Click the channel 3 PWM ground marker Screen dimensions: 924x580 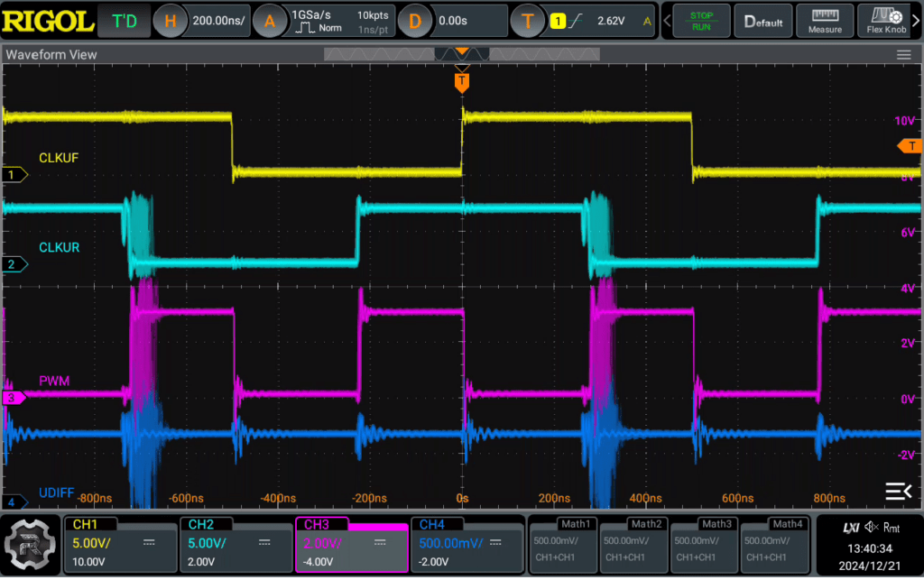tap(14, 398)
